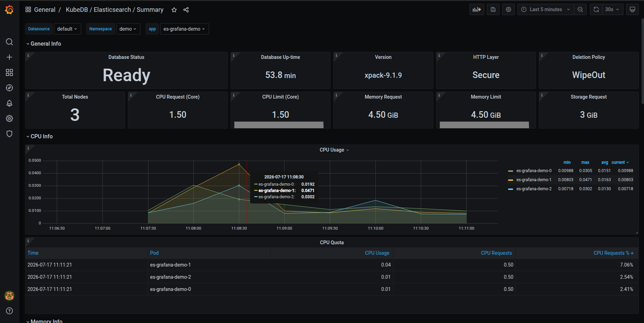The image size is (644, 323).
Task: Open the Explore compass icon
Action: (x=9, y=88)
